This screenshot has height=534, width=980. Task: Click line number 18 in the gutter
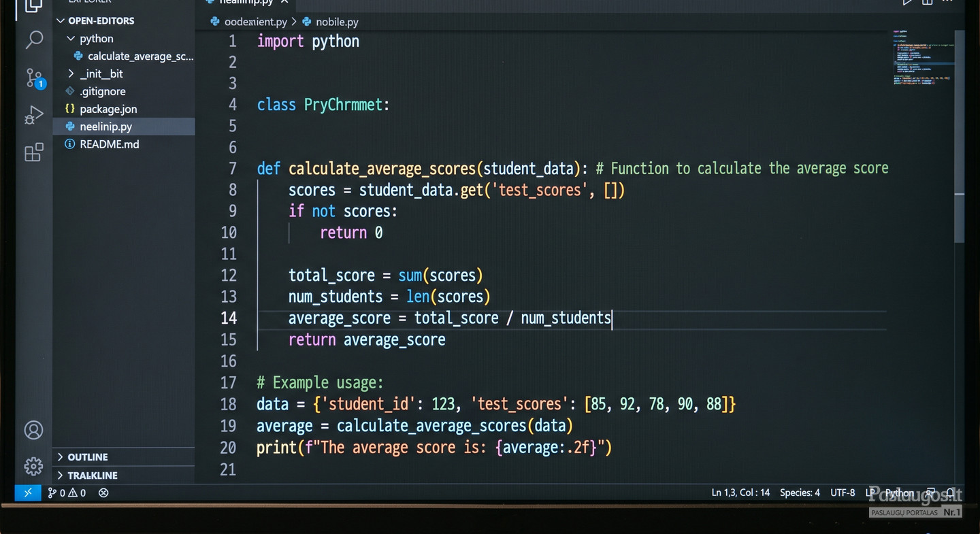[x=229, y=404]
